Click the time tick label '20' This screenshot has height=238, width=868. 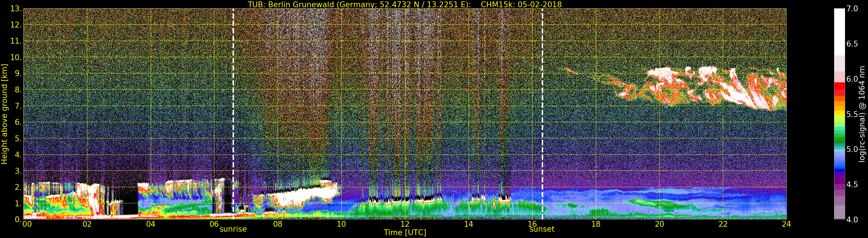point(659,224)
